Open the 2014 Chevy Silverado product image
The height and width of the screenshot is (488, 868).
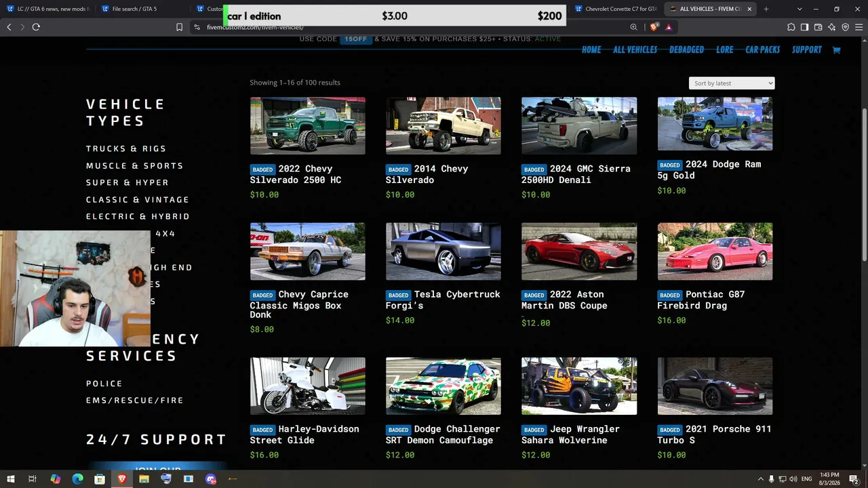pos(443,125)
